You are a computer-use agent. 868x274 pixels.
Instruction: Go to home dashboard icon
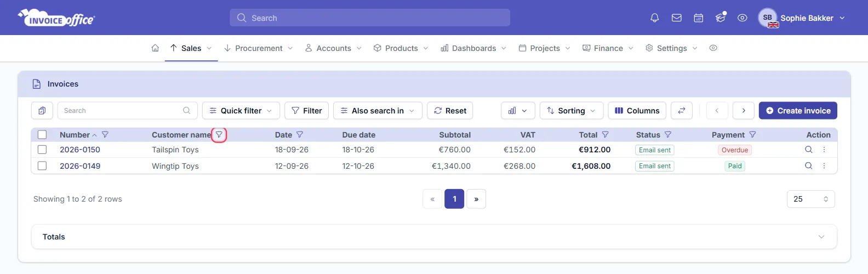pyautogui.click(x=155, y=48)
